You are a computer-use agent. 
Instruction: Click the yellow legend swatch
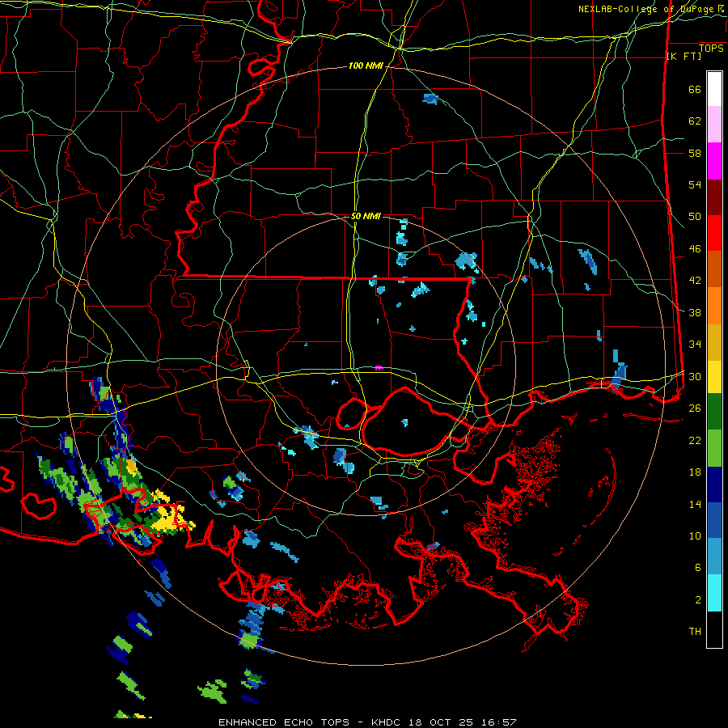click(x=714, y=376)
